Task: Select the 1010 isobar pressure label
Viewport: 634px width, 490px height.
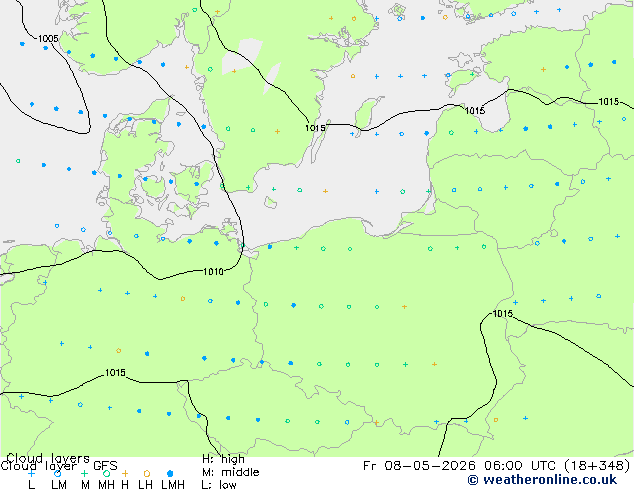Action: (213, 271)
